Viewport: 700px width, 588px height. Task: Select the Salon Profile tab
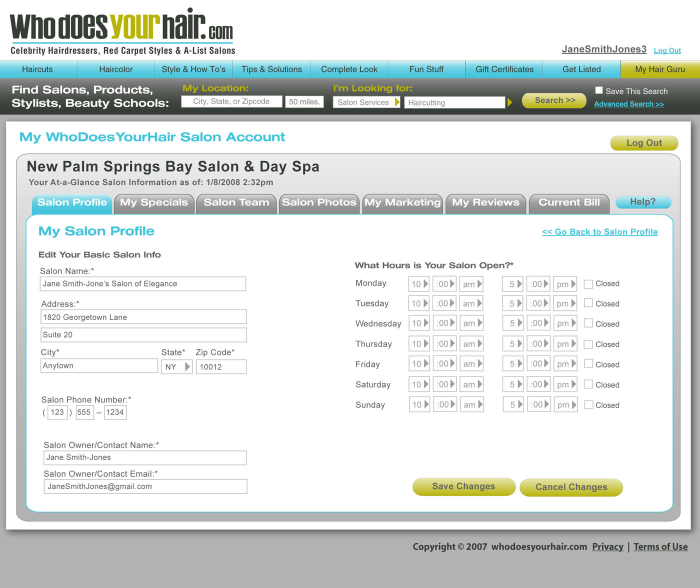click(x=72, y=203)
